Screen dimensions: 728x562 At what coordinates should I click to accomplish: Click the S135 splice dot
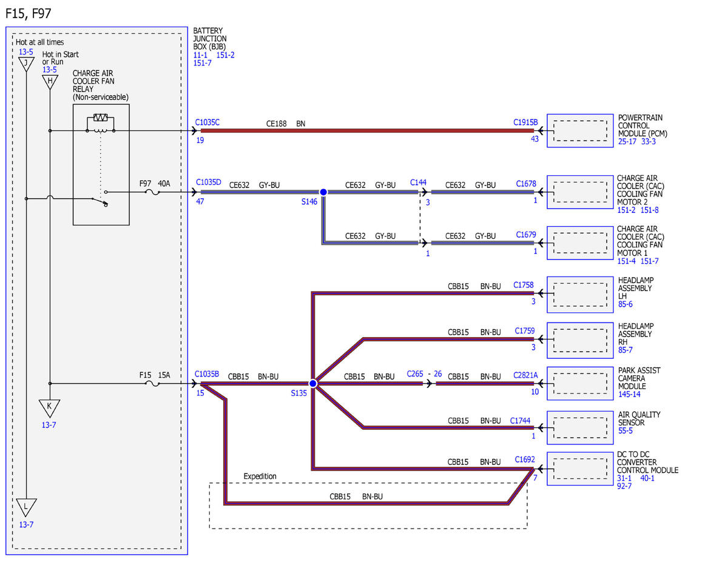click(313, 384)
